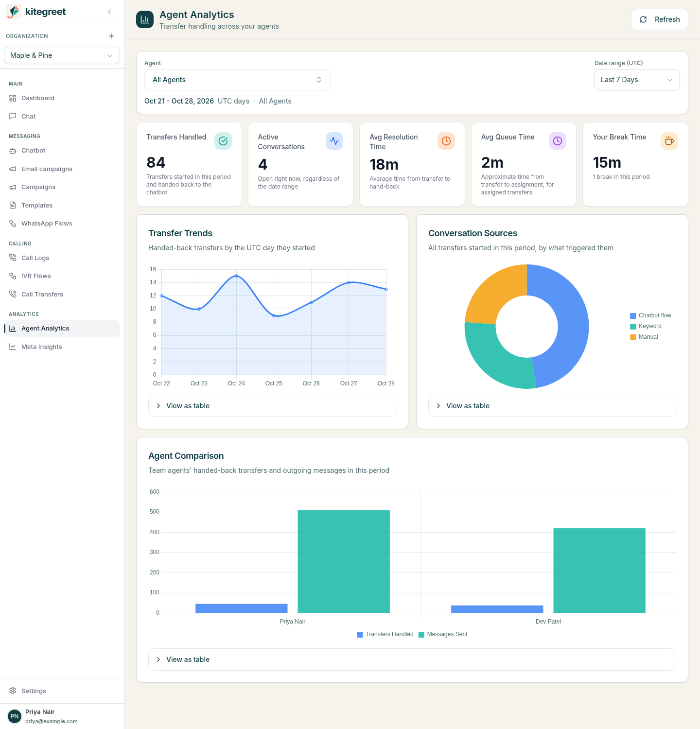Screen dimensions: 700x729
Task: Expand View as table under Conversation Sources
Action: pos(552,406)
